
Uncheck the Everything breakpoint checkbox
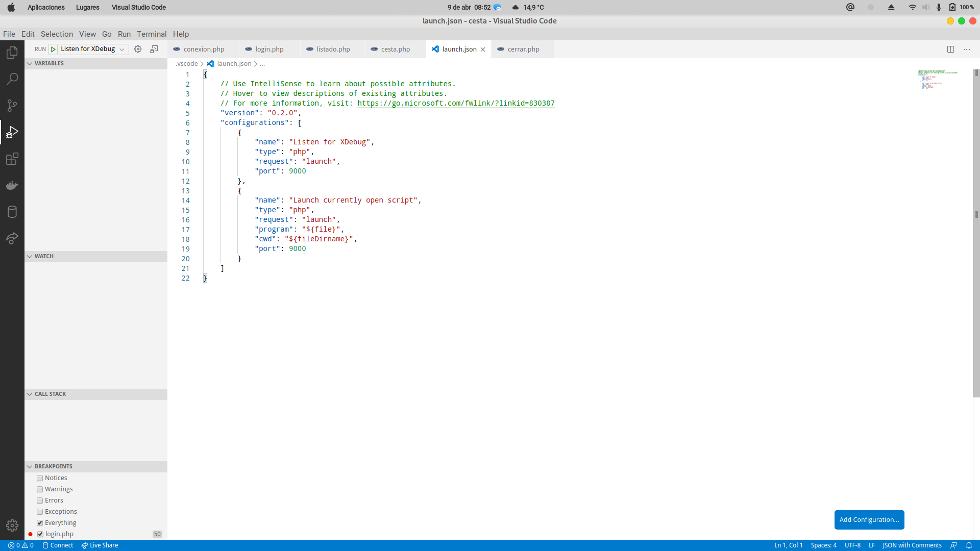tap(40, 523)
